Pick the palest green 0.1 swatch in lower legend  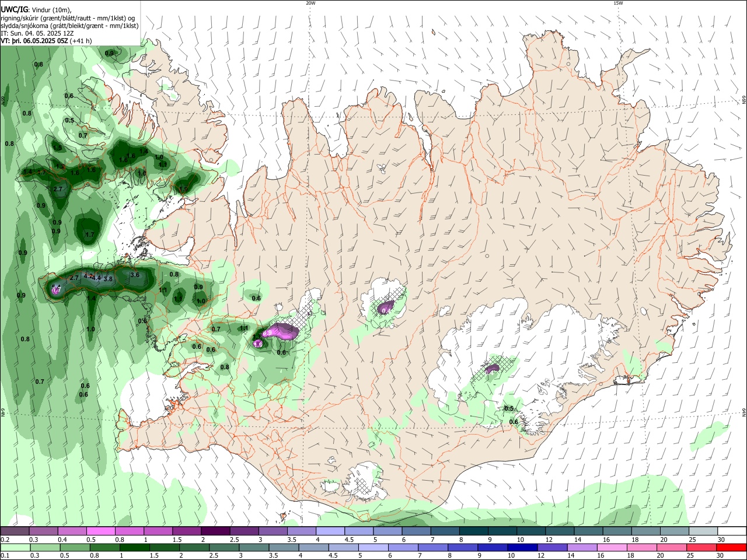[15, 547]
